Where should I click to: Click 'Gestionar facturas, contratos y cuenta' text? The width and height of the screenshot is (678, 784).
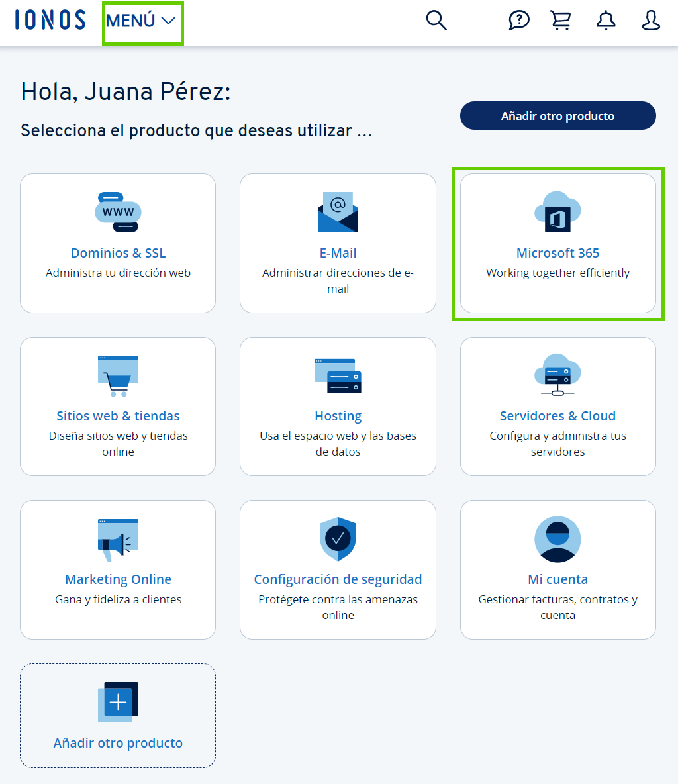click(x=557, y=607)
